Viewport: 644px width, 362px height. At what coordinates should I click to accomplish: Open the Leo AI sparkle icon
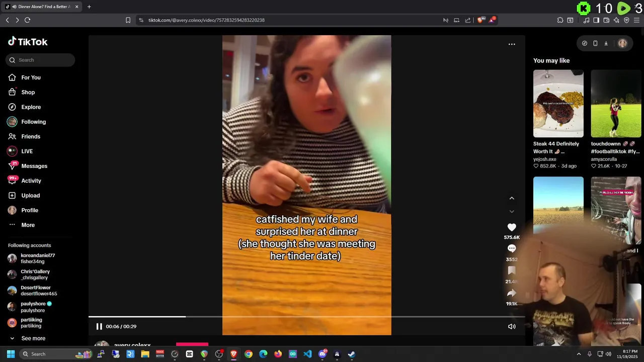pos(616,20)
